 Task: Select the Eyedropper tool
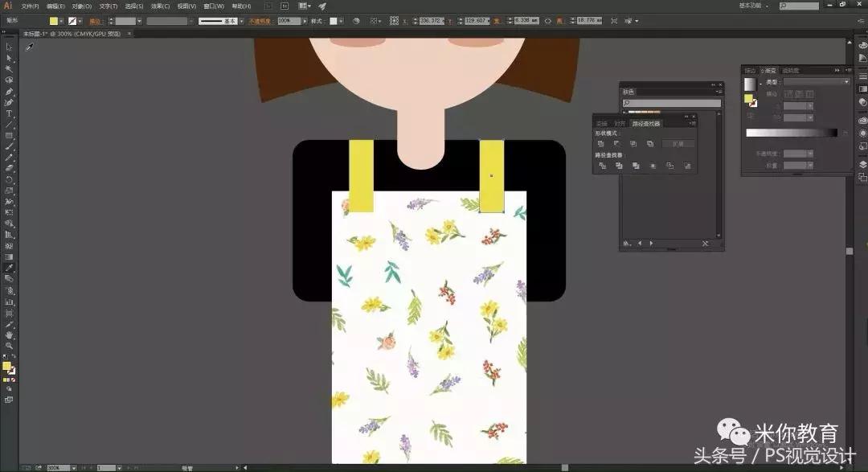pos(9,268)
